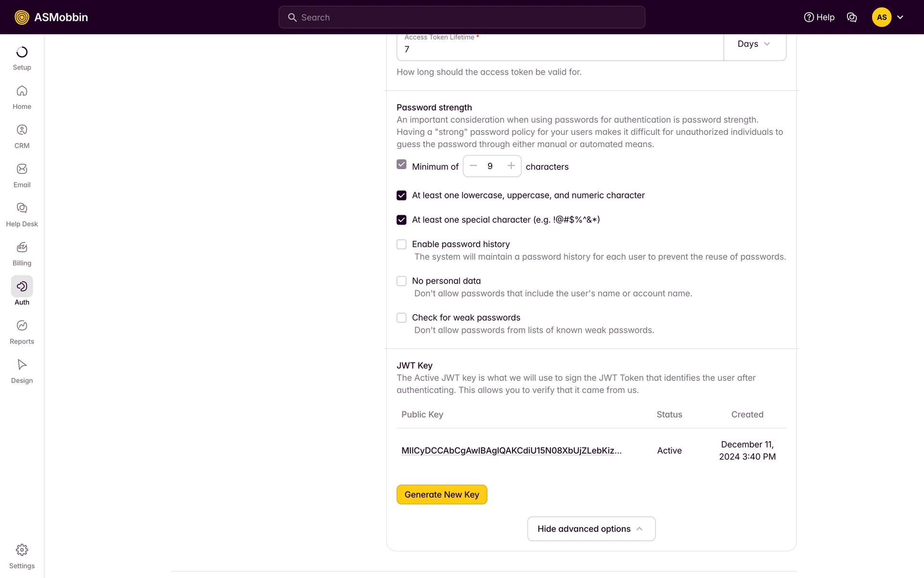Increase minimum characters with plus button

[x=511, y=166]
